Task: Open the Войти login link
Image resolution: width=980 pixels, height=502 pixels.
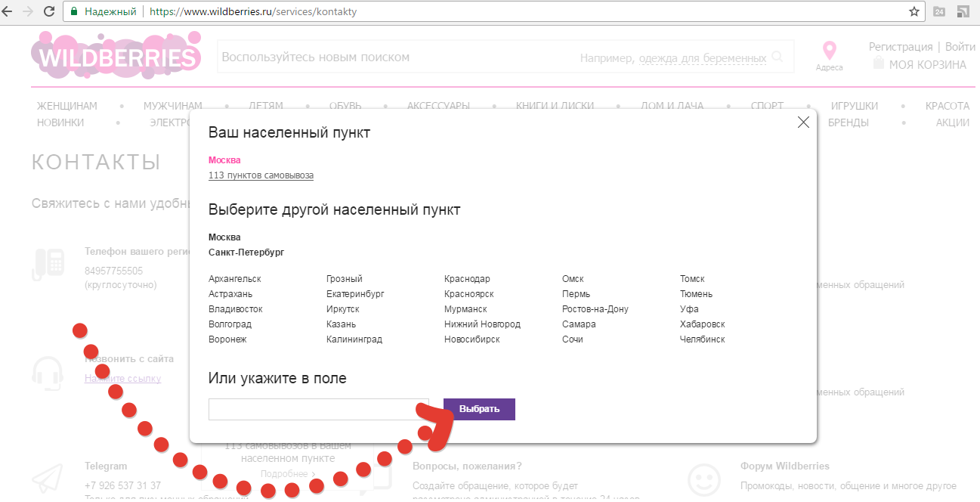Action: (960, 47)
